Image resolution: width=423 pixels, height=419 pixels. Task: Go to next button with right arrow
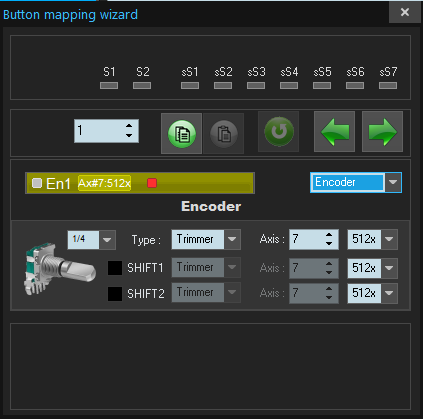point(382,132)
